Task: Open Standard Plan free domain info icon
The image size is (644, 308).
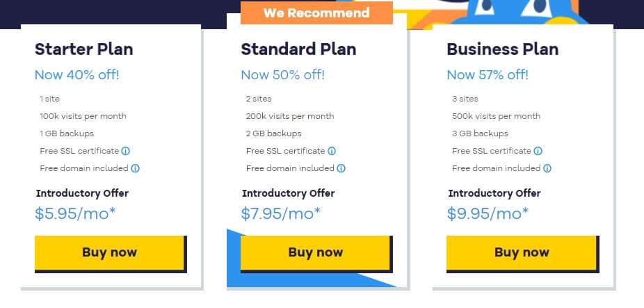Action: (x=341, y=168)
